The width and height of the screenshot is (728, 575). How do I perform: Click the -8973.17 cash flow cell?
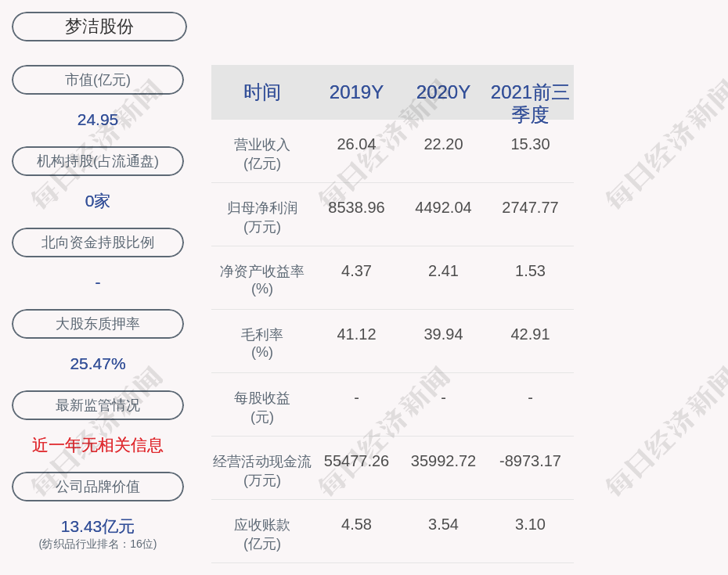530,462
